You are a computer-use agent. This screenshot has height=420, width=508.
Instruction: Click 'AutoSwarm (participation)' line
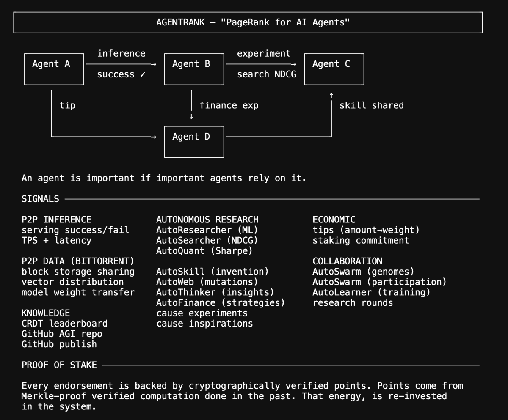(379, 282)
